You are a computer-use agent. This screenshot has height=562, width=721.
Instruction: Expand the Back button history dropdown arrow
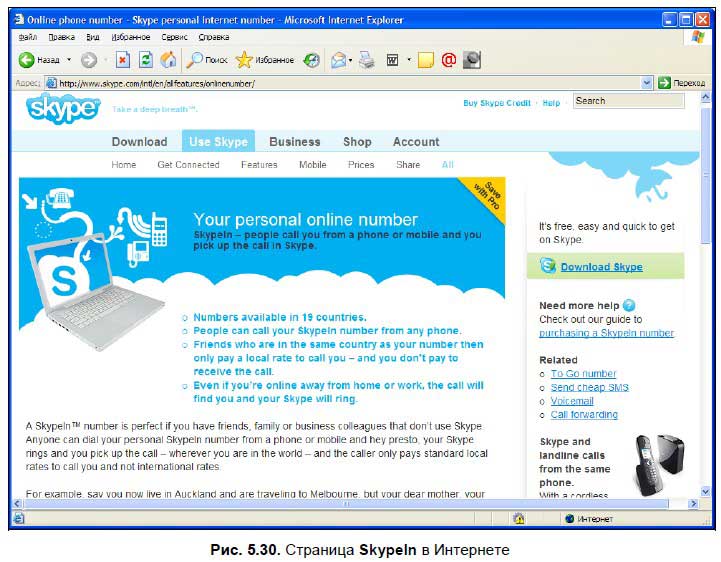(x=69, y=60)
